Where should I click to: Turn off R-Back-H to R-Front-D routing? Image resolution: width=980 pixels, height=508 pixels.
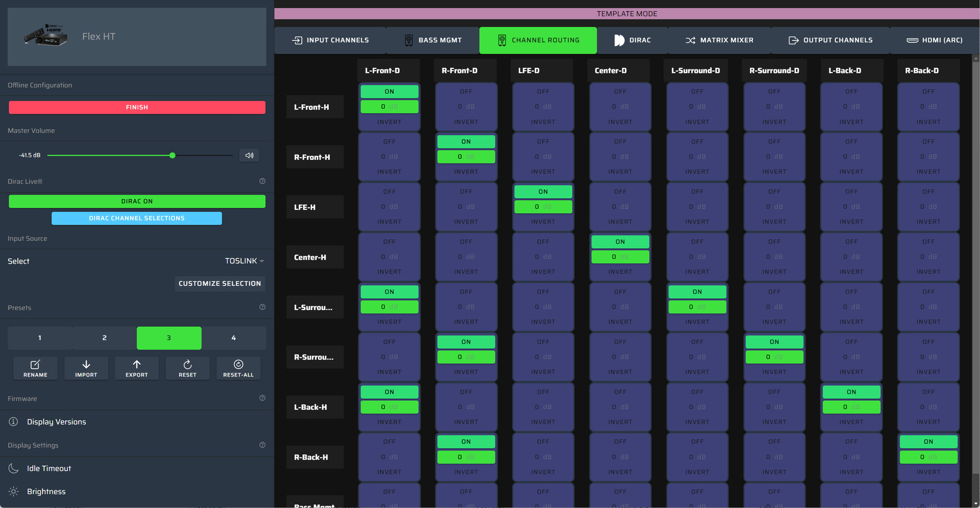coord(466,442)
